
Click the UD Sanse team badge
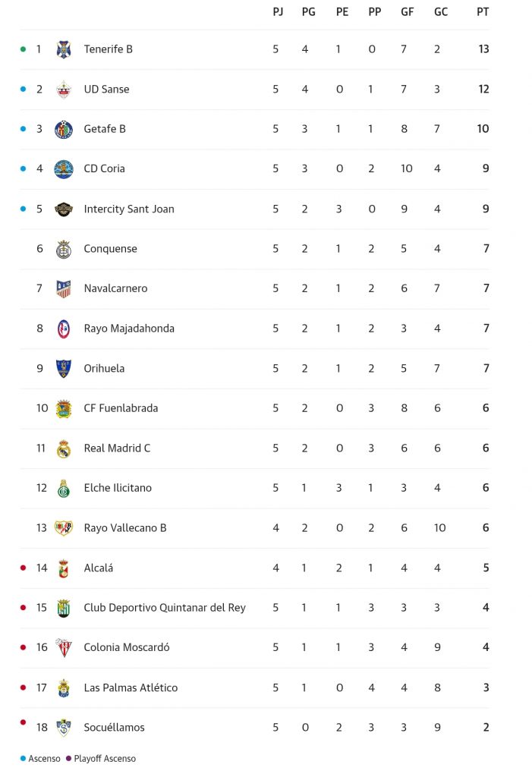[64, 90]
